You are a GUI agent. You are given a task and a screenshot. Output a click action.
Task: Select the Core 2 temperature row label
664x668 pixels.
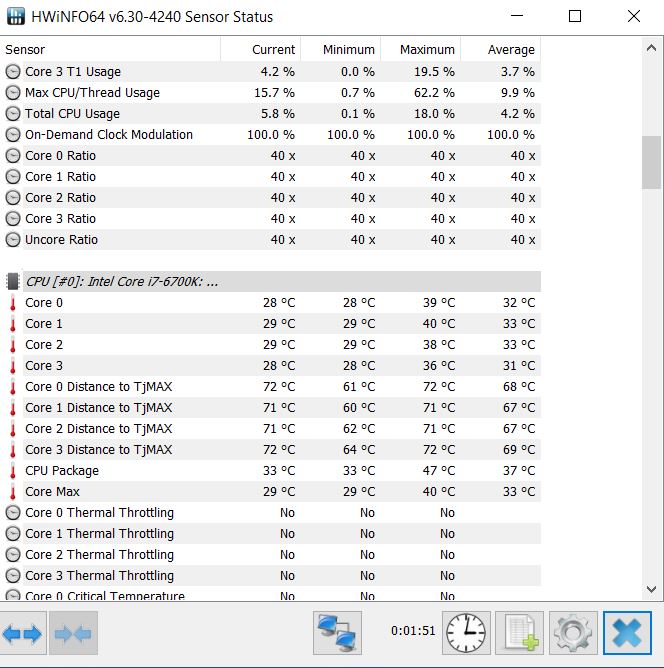click(x=44, y=344)
